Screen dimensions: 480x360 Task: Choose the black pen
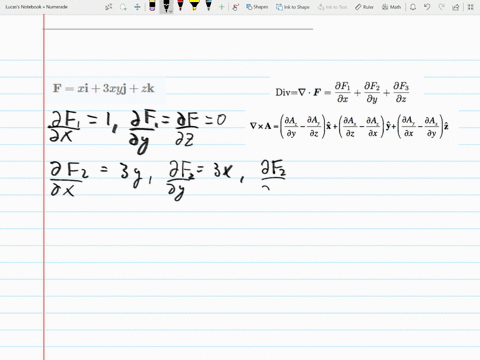166,6
